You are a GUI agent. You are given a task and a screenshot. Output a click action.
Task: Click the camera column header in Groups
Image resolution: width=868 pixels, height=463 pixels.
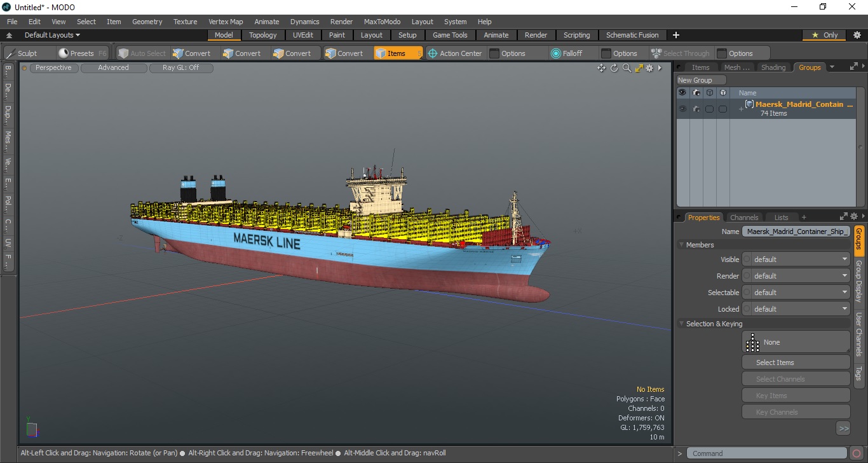(696, 93)
